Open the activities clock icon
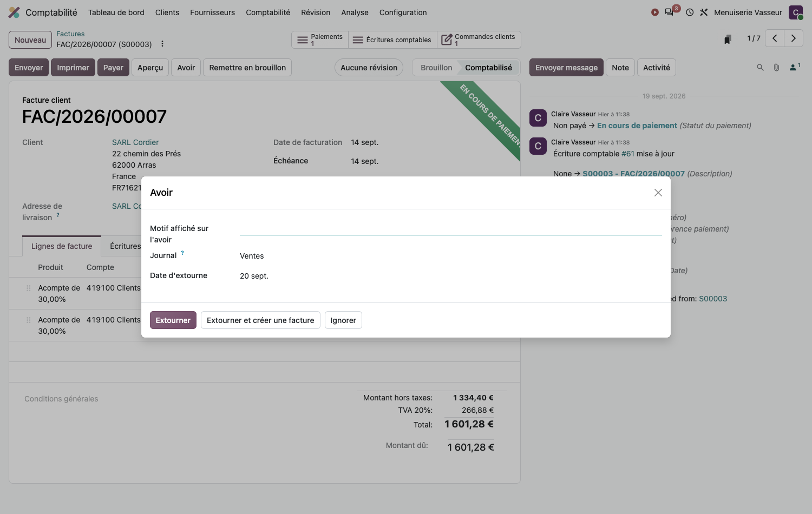812x514 pixels. click(690, 12)
